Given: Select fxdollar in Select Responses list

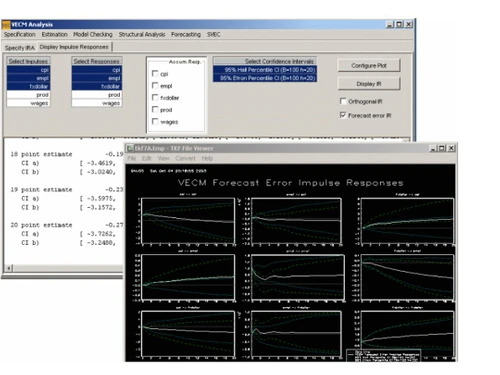Looking at the screenshot, I should click(97, 87).
